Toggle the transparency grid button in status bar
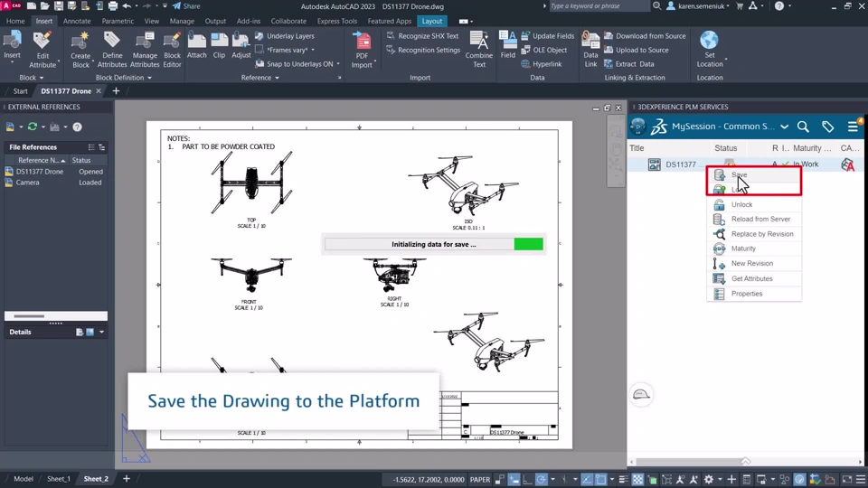 pos(637,480)
